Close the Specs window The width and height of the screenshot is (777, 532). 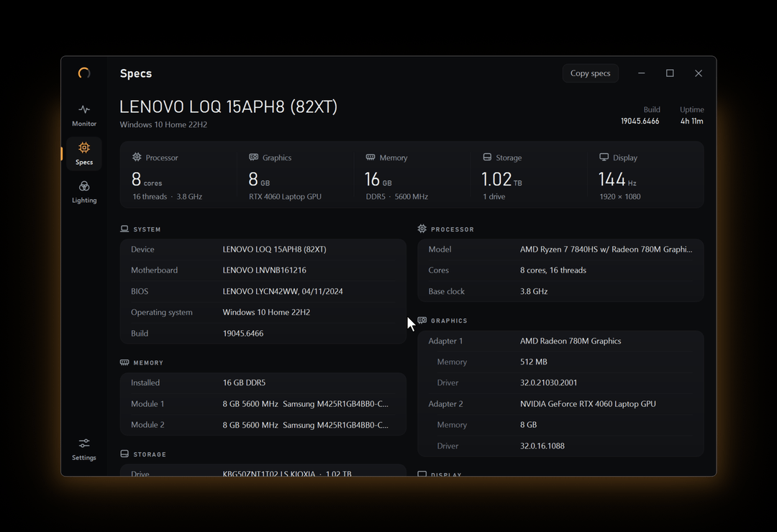pyautogui.click(x=698, y=73)
